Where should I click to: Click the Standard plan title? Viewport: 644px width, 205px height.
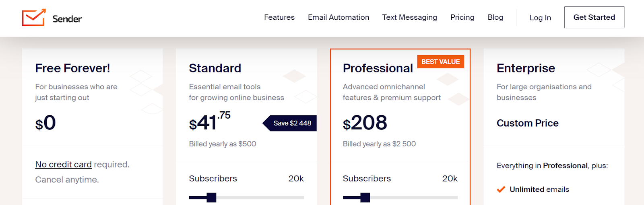point(215,68)
